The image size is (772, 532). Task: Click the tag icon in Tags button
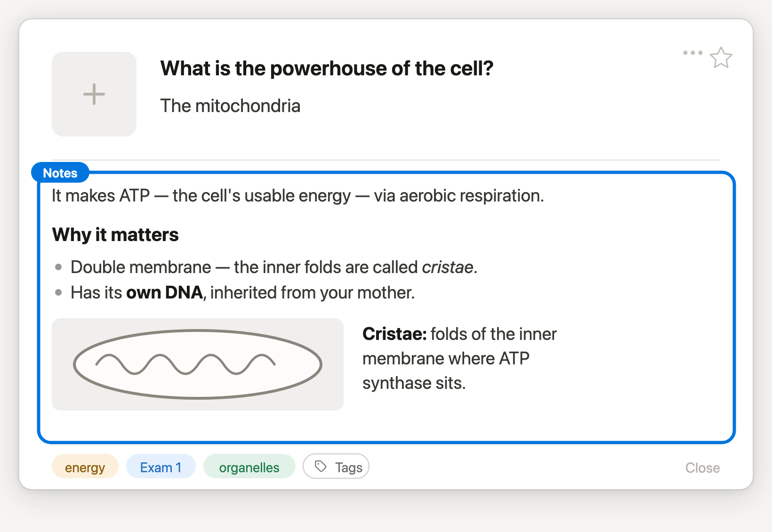click(x=321, y=467)
